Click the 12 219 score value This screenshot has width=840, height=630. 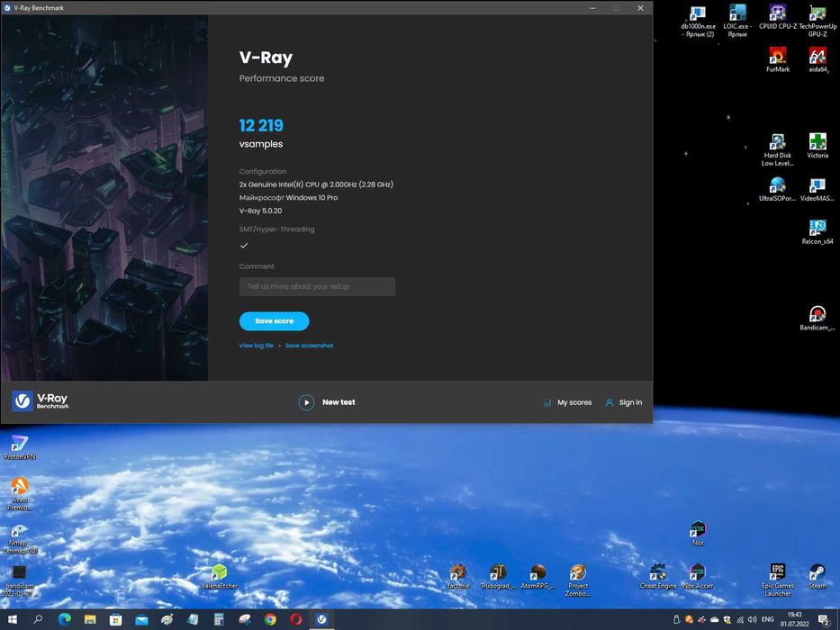tap(261, 125)
